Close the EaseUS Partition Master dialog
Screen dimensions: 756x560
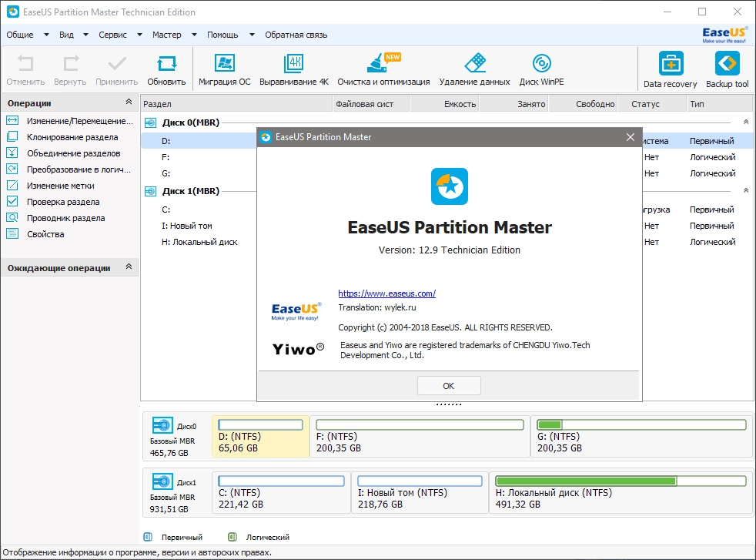(631, 137)
